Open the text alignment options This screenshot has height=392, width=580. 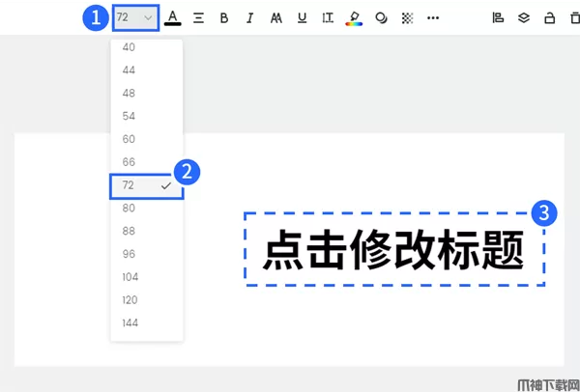[198, 17]
